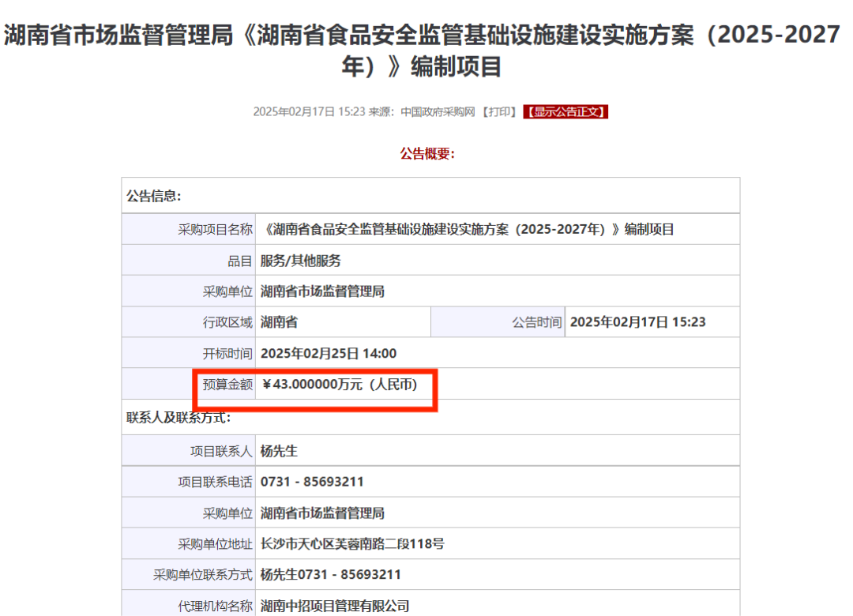The image size is (853, 616).
Task: Click the 采购项目名称 label cell
Action: pyautogui.click(x=189, y=230)
